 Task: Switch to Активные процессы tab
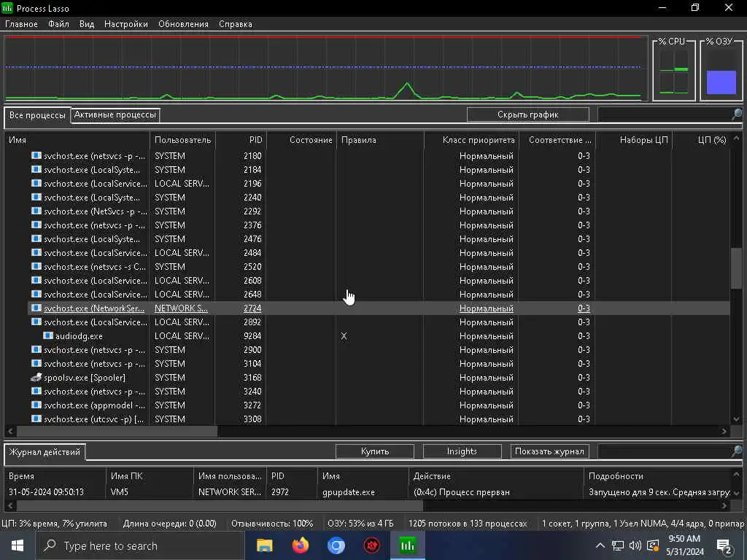coord(115,114)
